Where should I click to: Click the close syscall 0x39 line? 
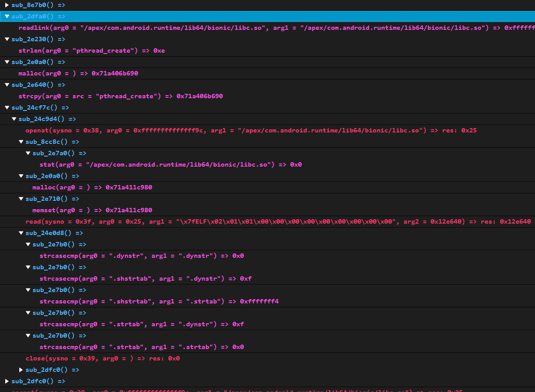[103, 358]
